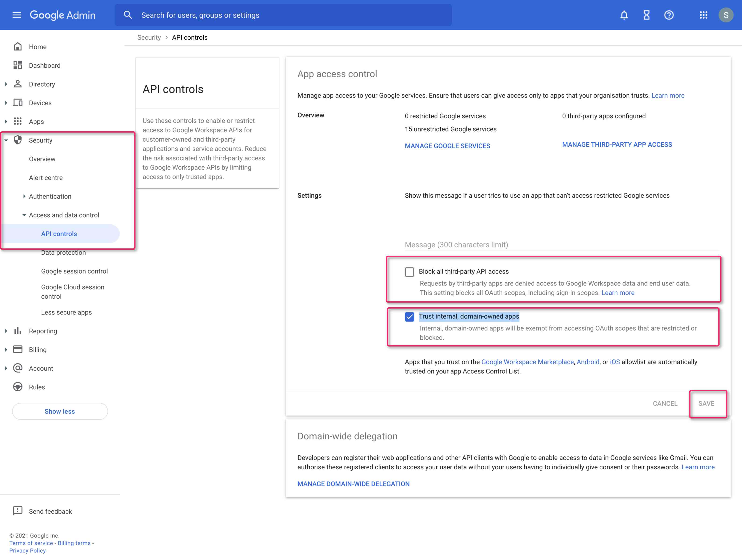Open Learn more in App access description

click(667, 96)
